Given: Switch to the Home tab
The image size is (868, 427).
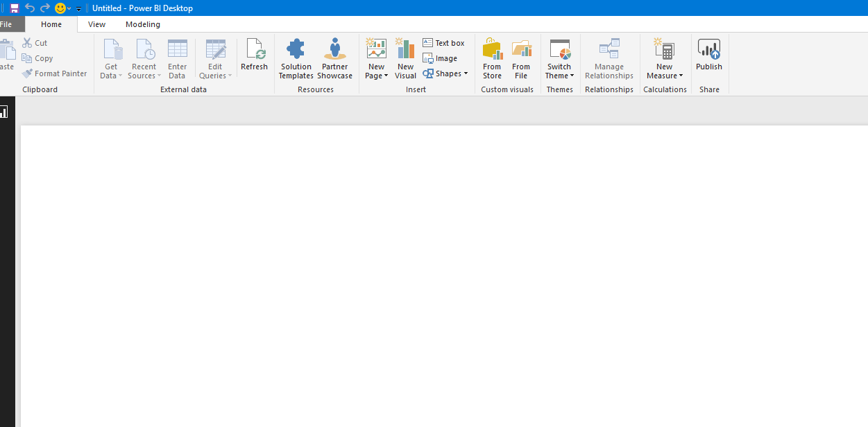Looking at the screenshot, I should click(51, 24).
